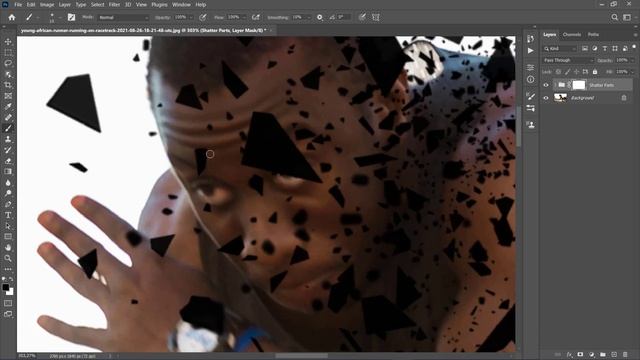Image resolution: width=640 pixels, height=360 pixels.
Task: Select the Pen tool
Action: pyautogui.click(x=8, y=204)
